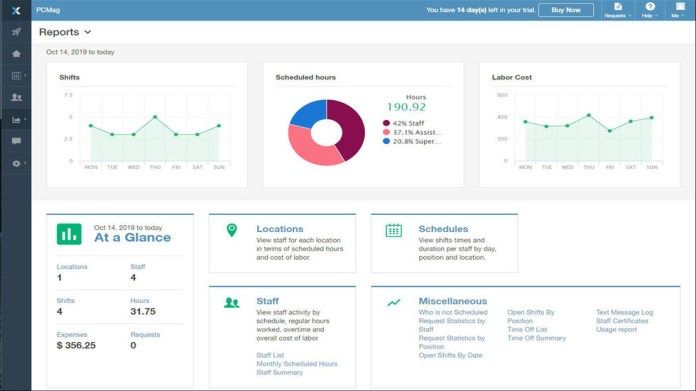The image size is (696, 391).
Task: Expand the Help menu in top bar
Action: 650,10
